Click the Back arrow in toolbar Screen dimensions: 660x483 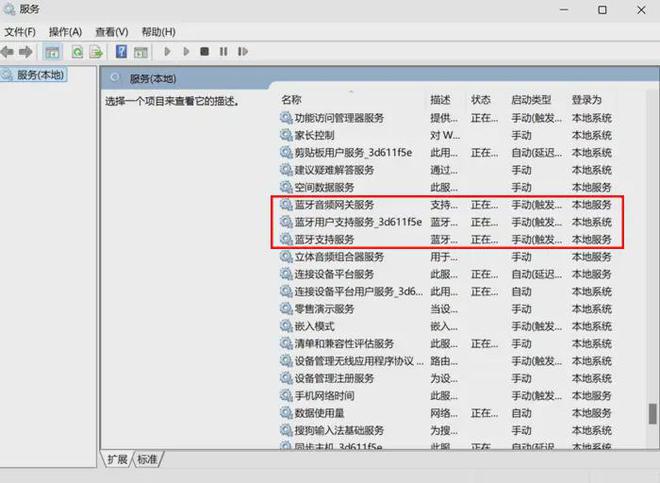coord(7,52)
